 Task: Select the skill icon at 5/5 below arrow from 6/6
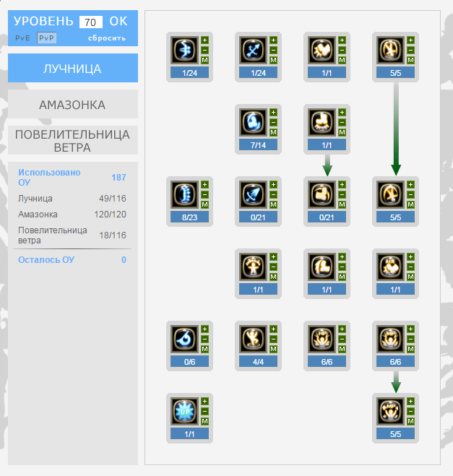pyautogui.click(x=390, y=411)
